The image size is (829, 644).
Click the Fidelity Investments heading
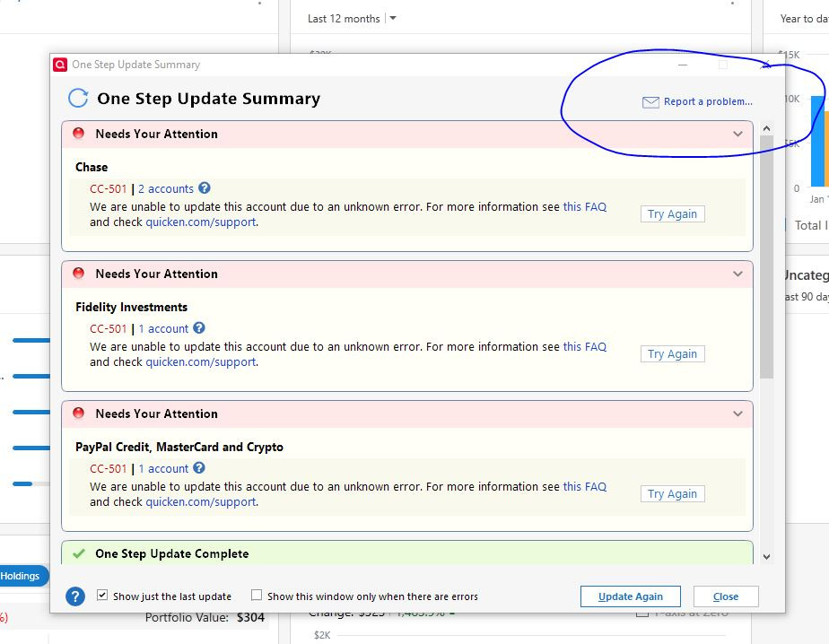tap(132, 307)
